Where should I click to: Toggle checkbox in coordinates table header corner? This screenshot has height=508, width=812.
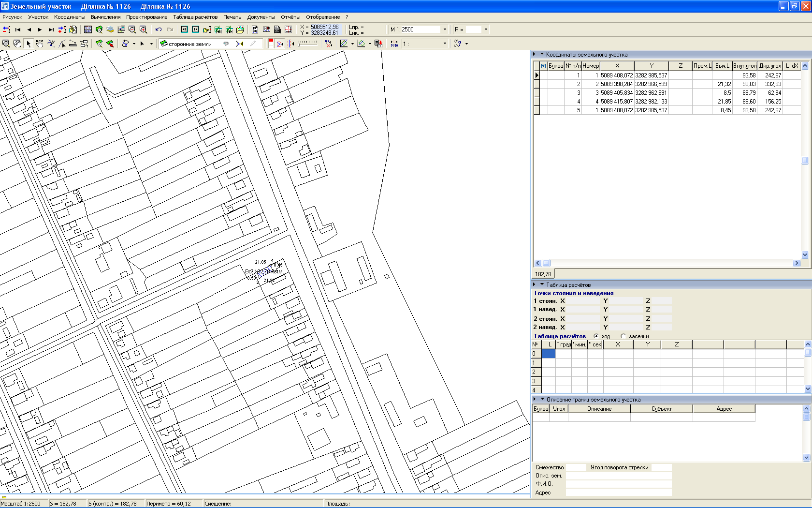(543, 66)
